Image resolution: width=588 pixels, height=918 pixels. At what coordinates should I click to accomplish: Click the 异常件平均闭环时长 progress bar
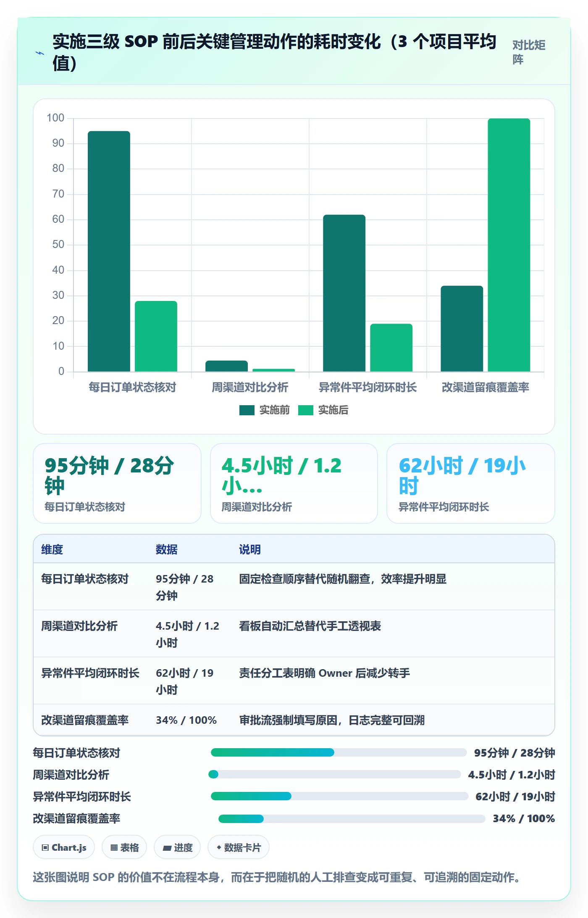pos(339,796)
